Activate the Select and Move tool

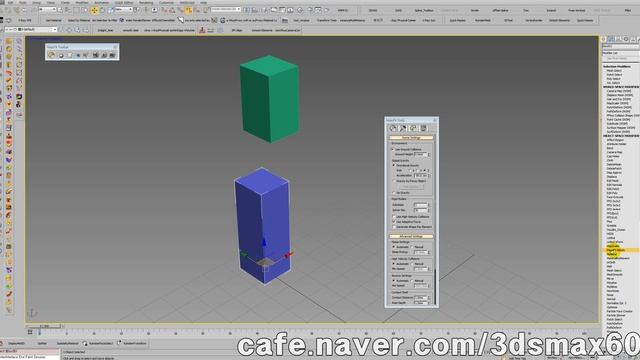(x=94, y=10)
